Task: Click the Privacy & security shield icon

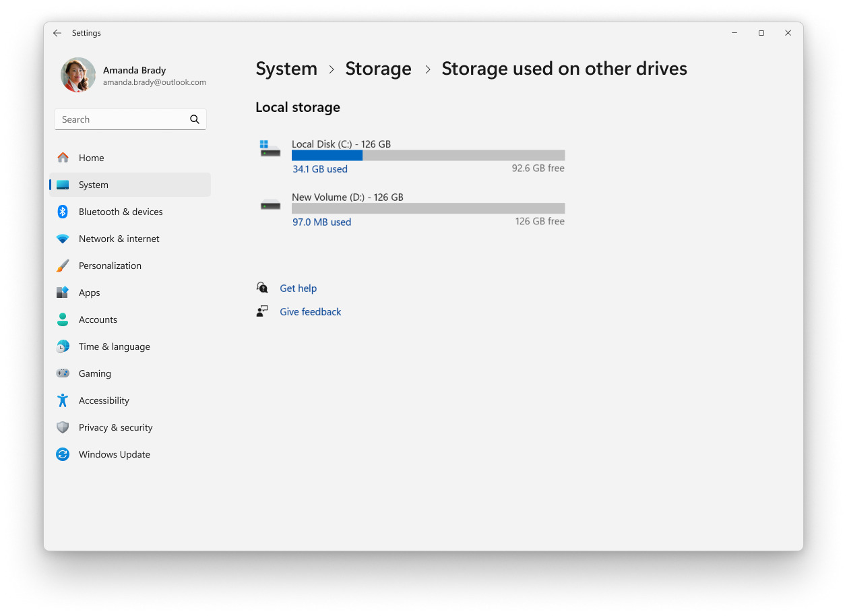Action: tap(63, 427)
